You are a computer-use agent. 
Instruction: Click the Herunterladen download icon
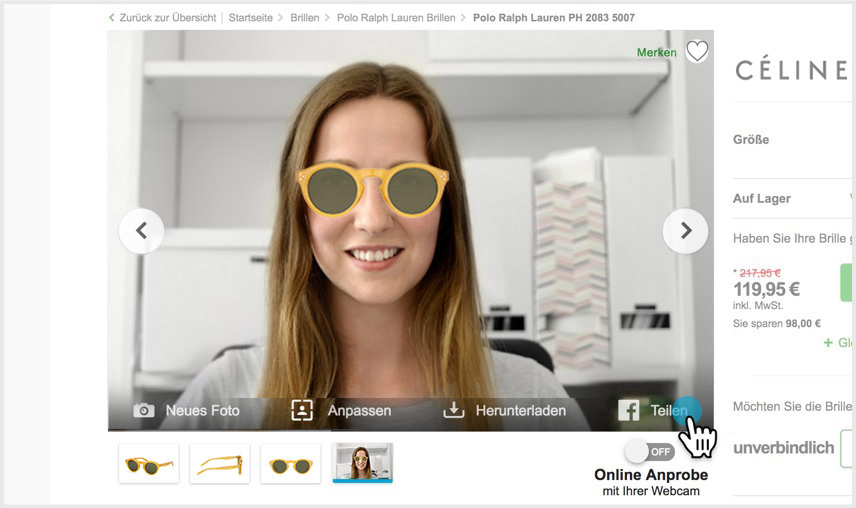(x=455, y=411)
